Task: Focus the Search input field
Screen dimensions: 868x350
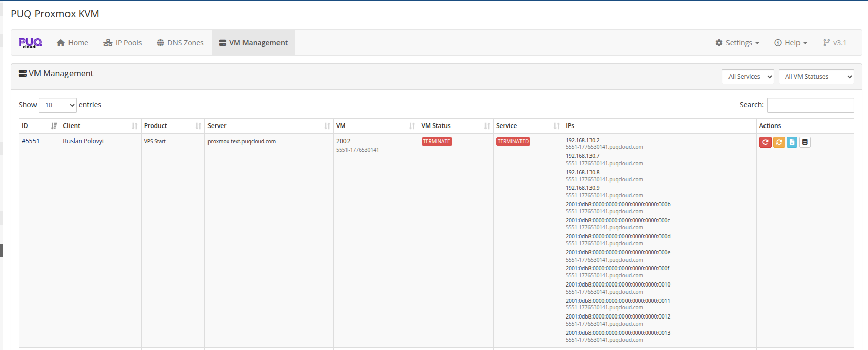Action: pyautogui.click(x=810, y=105)
